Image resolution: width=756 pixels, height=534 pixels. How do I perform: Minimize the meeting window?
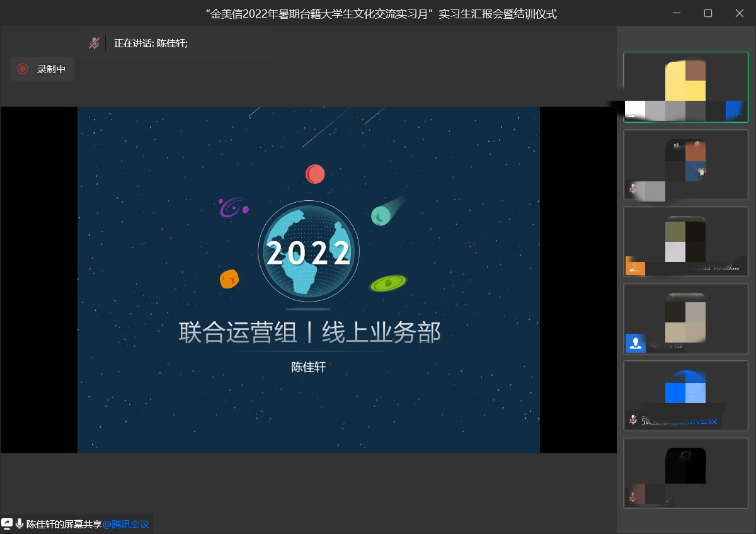677,13
